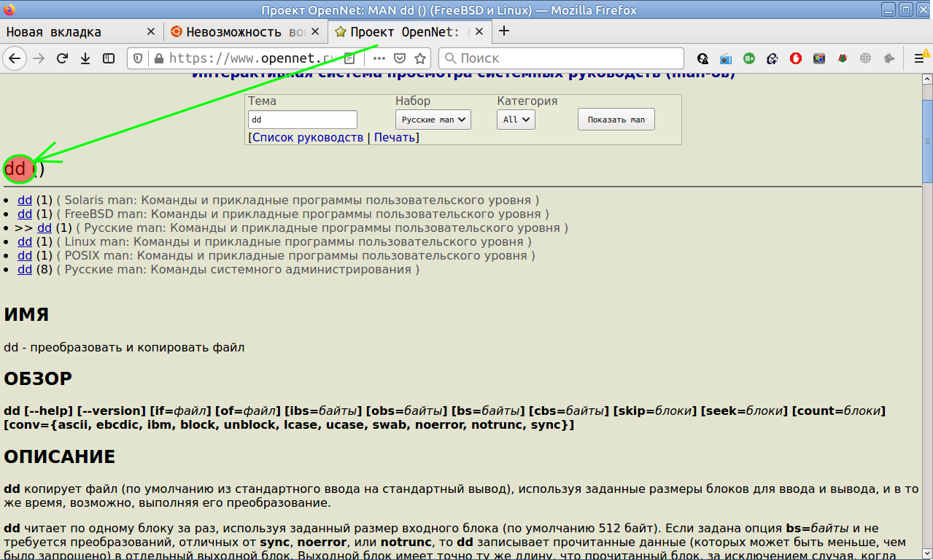Open dd link for Linux man
Viewport: 933px width, 560px height.
[x=25, y=241]
